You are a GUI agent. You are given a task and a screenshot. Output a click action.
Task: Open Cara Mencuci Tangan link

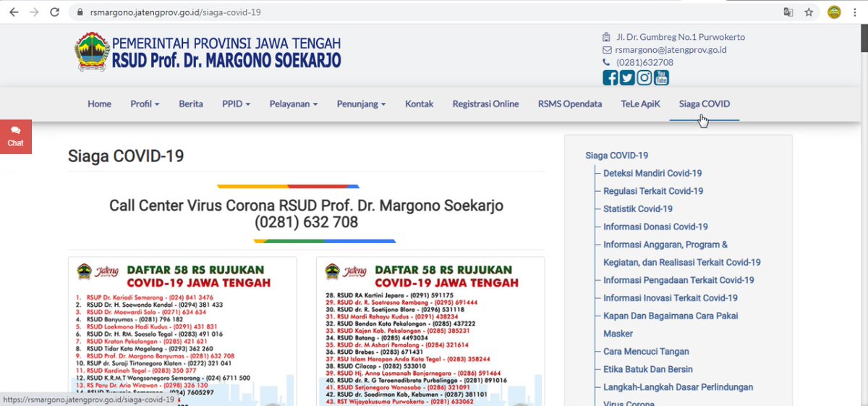647,352
